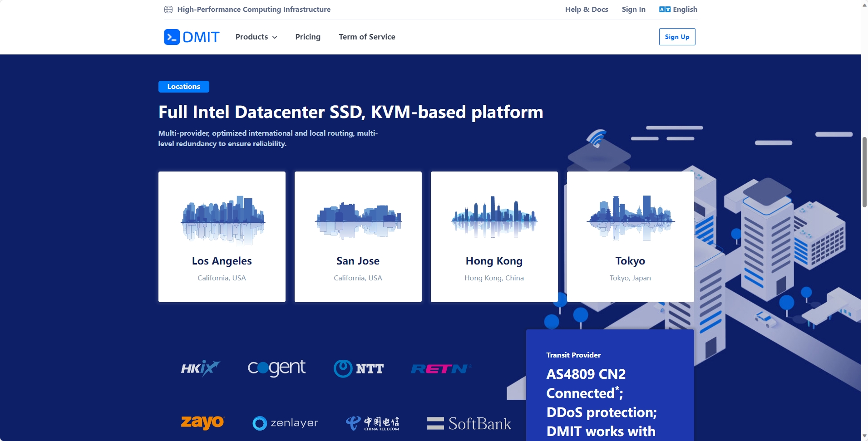The height and width of the screenshot is (441, 868).
Task: Click the 'Tokyo, Japan' text
Action: click(630, 278)
